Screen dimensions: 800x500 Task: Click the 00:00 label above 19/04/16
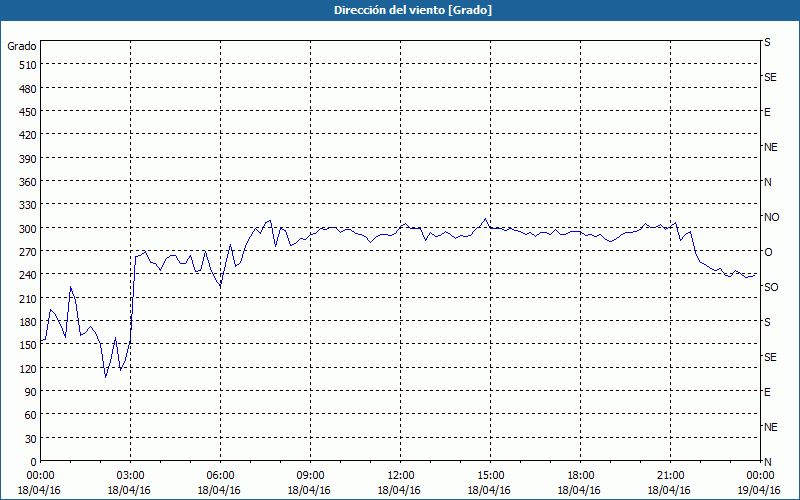click(x=760, y=476)
